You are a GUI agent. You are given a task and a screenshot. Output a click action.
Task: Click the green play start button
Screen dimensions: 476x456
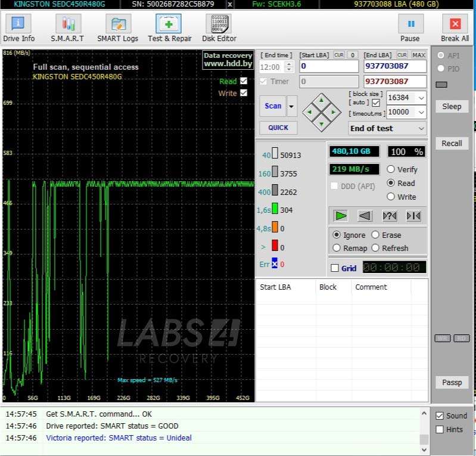click(340, 216)
